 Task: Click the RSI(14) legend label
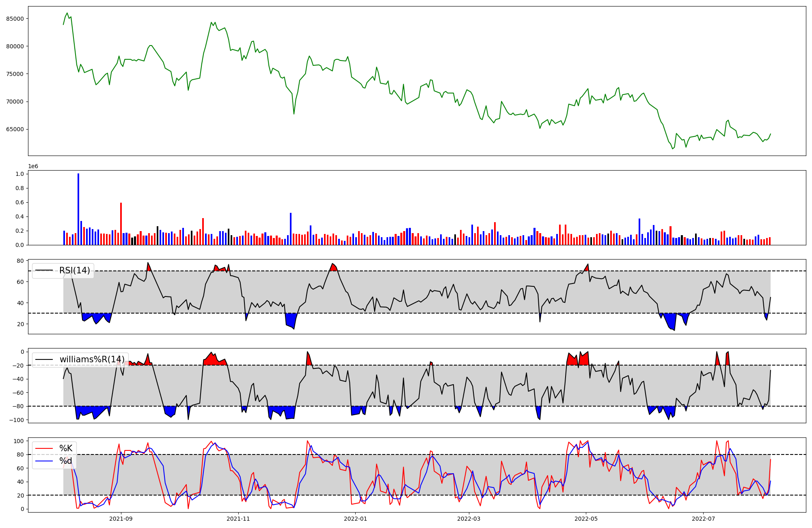click(x=75, y=270)
